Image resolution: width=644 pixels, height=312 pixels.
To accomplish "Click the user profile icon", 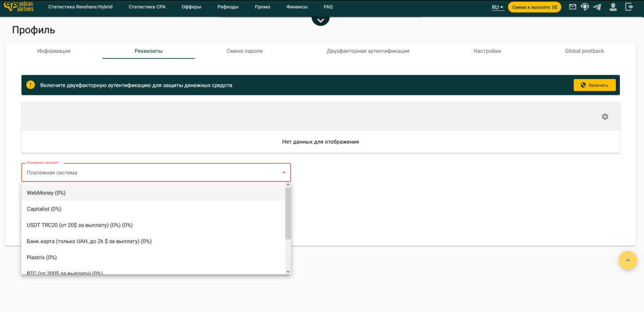I will (613, 7).
